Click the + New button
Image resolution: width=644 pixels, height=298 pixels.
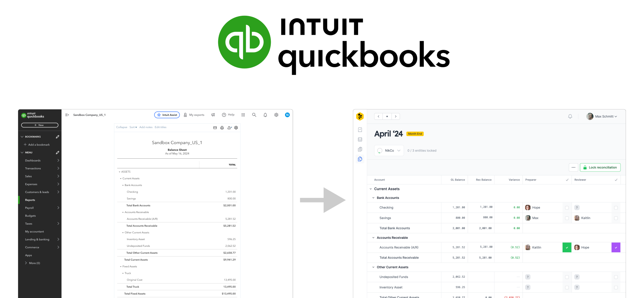pos(40,125)
